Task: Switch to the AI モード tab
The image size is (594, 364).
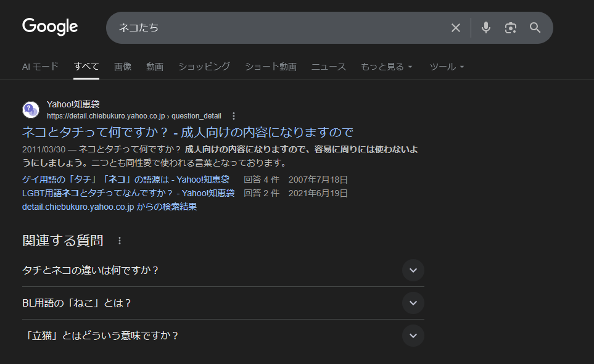Action: pos(40,67)
